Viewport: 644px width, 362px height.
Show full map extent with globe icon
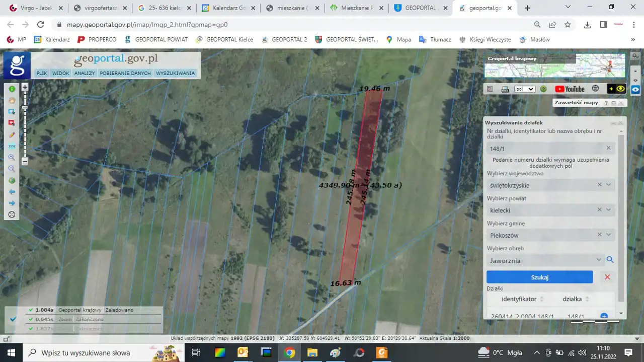click(12, 181)
